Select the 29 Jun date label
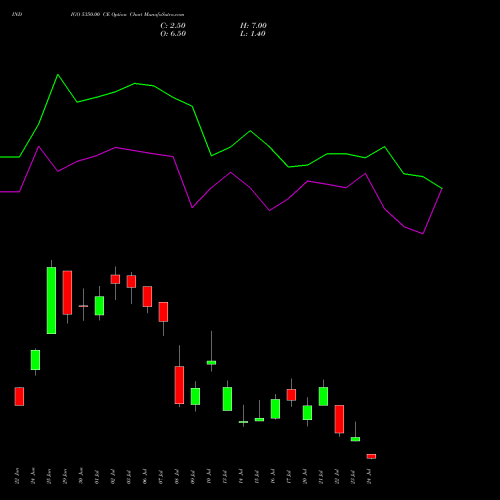 pos(65,476)
